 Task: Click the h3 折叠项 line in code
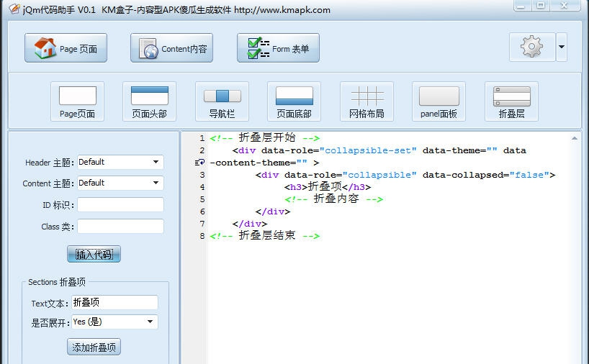pyautogui.click(x=328, y=187)
